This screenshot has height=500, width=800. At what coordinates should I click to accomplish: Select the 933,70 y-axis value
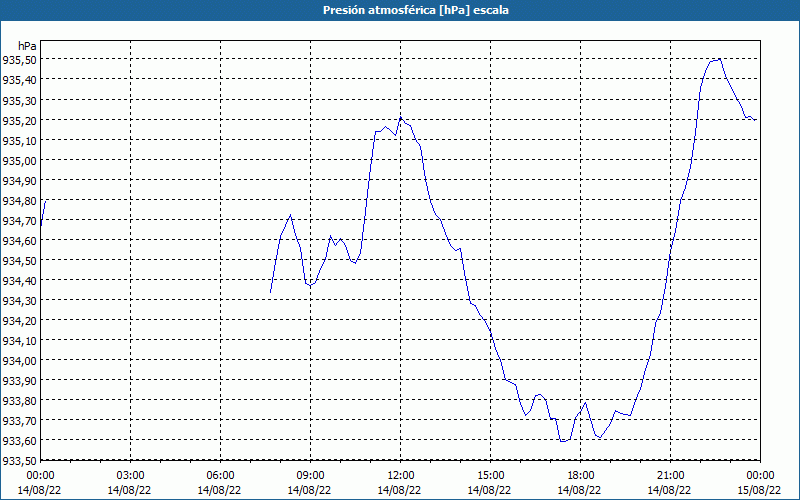click(19, 420)
